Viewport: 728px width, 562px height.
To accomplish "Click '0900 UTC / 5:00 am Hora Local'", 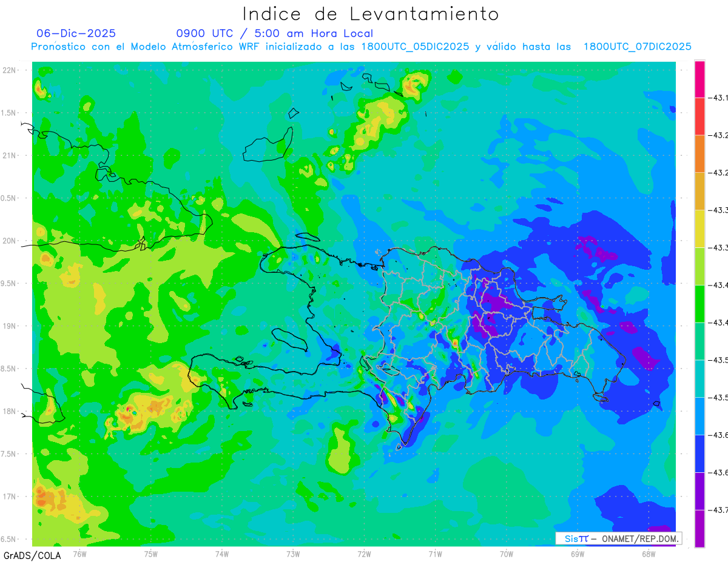I will (274, 33).
